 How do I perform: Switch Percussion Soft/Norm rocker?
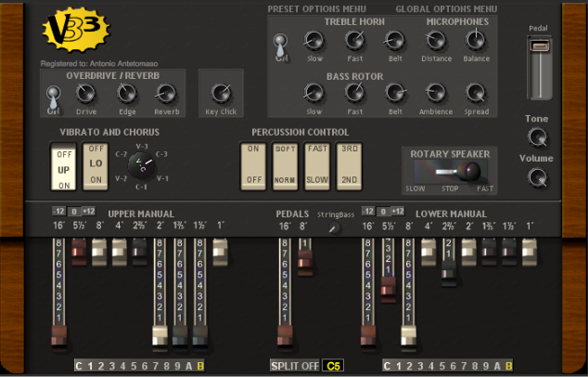285,164
